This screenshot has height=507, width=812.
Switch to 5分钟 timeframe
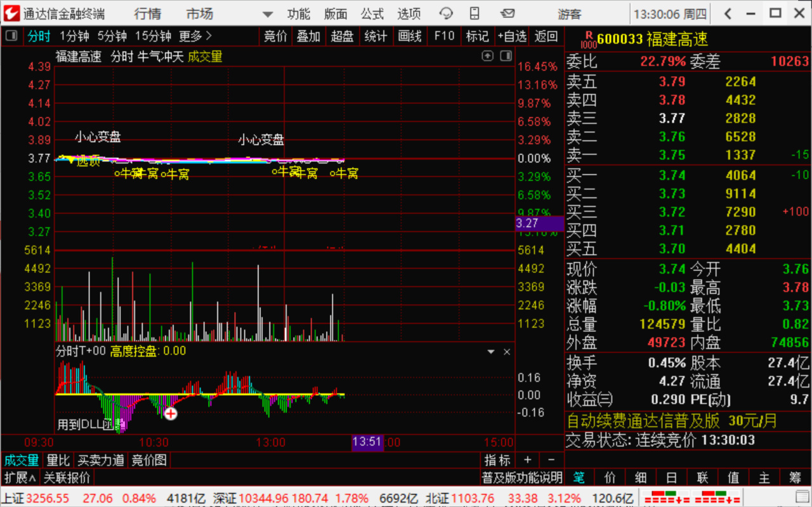pos(112,36)
